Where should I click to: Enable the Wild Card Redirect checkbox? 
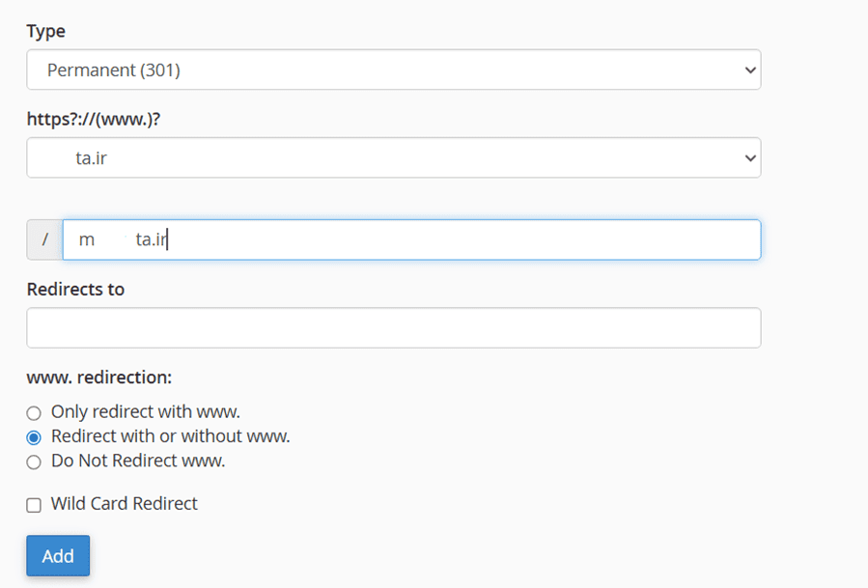(x=34, y=505)
